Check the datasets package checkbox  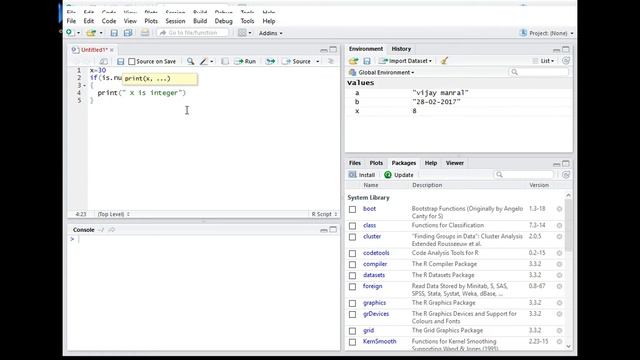click(x=352, y=276)
